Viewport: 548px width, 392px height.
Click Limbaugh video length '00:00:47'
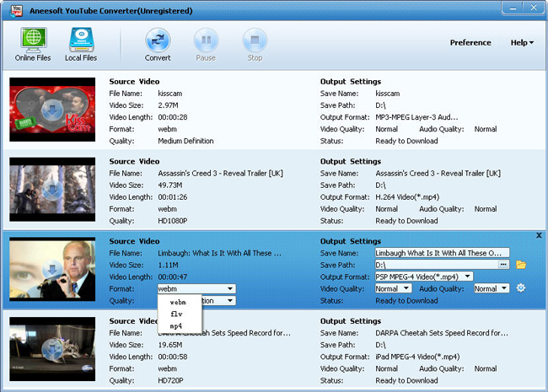tap(173, 277)
